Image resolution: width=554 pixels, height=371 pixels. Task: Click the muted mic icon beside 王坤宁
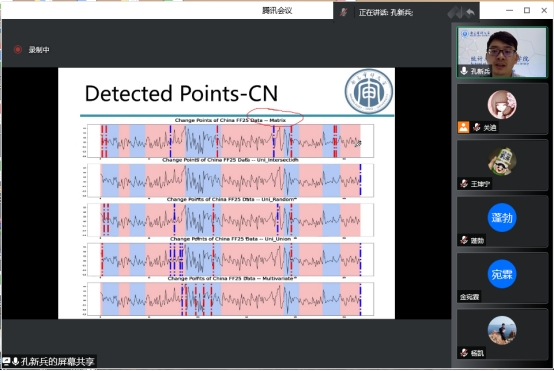(464, 184)
